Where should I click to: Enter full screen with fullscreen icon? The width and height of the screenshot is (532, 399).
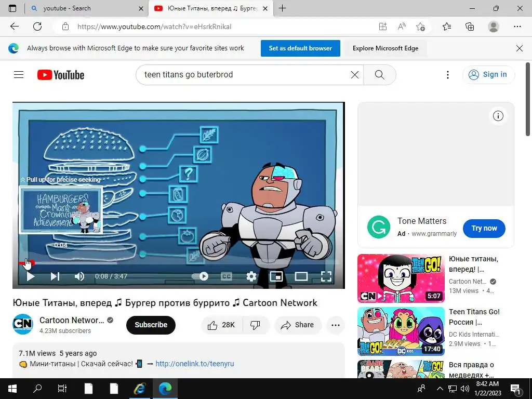pos(326,276)
